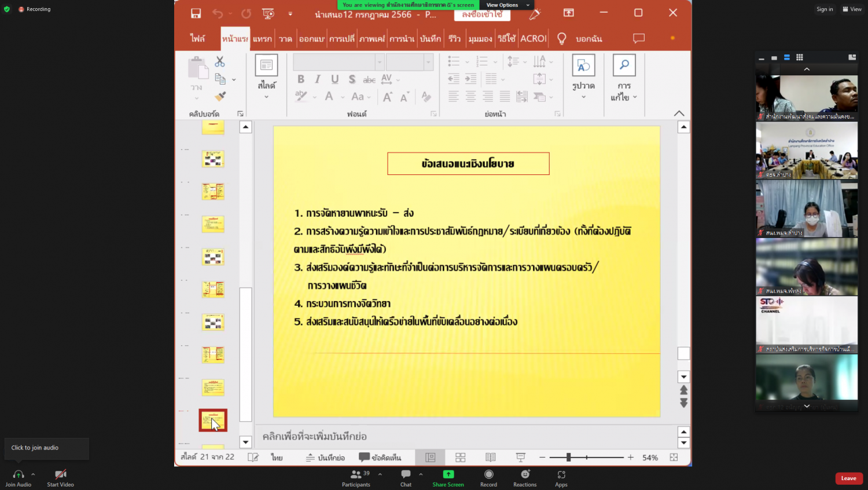The height and width of the screenshot is (490, 868).
Task: Expand the Numbering dropdown arrow
Action: pos(495,62)
